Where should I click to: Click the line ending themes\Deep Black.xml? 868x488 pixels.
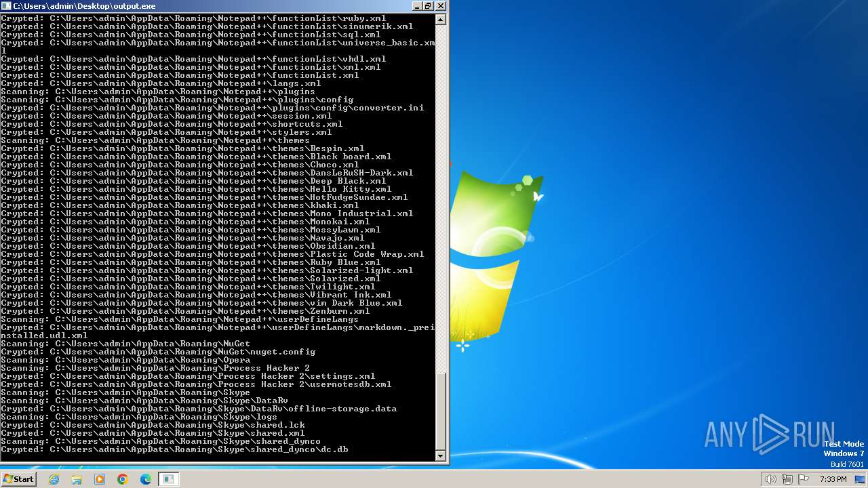193,181
